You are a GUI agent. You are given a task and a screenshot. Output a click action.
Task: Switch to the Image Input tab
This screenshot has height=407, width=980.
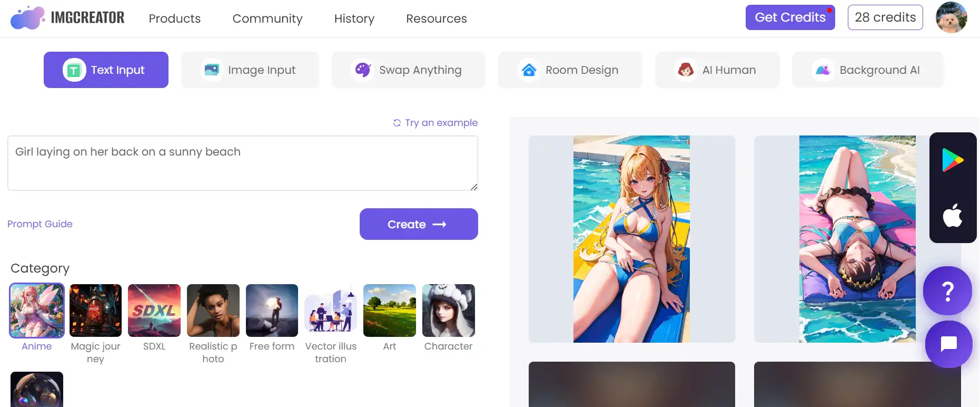[250, 70]
